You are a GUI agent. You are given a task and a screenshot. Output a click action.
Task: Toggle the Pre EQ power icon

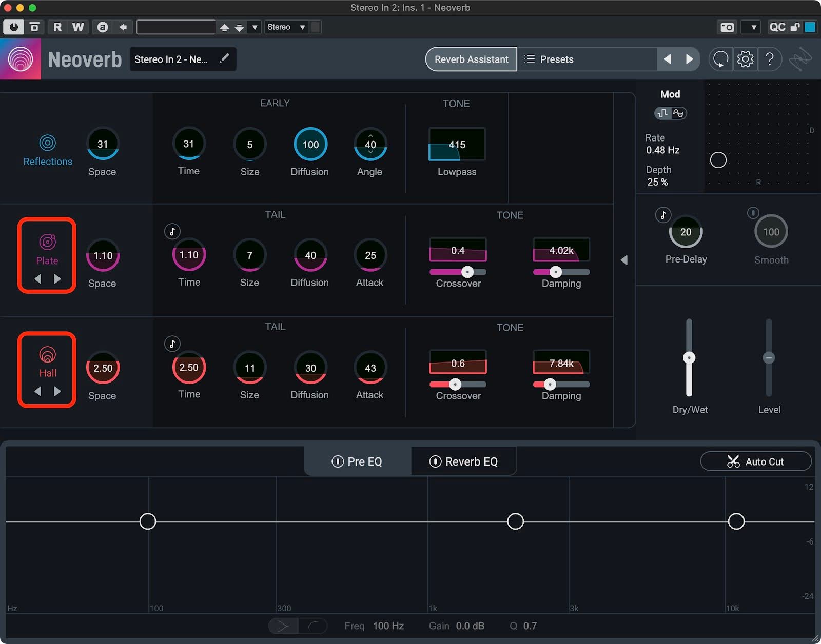click(x=338, y=461)
